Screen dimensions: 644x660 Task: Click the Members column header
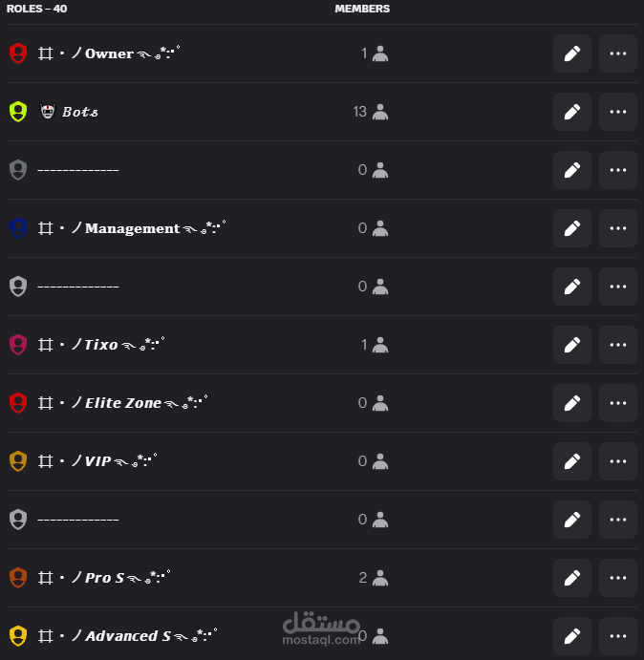coord(362,9)
